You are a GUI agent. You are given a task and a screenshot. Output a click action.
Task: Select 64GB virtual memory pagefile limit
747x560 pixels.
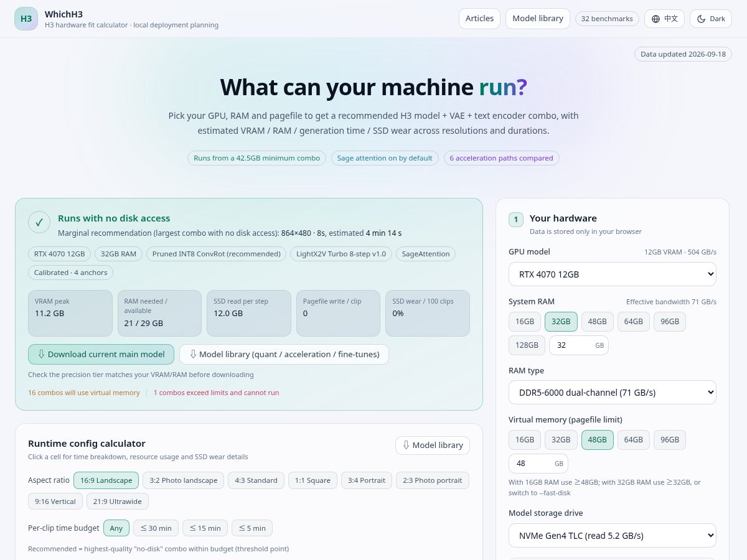click(633, 439)
